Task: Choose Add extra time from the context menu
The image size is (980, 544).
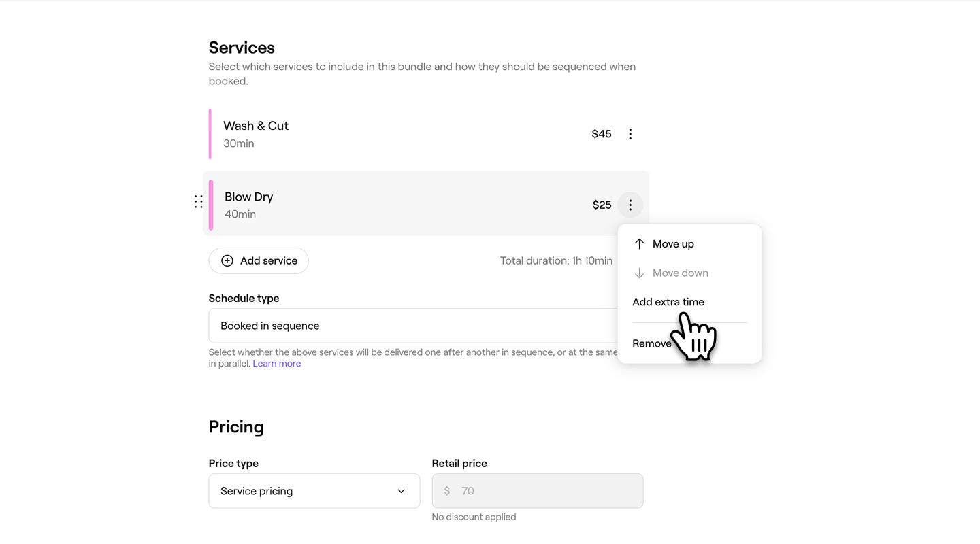Action: point(668,302)
